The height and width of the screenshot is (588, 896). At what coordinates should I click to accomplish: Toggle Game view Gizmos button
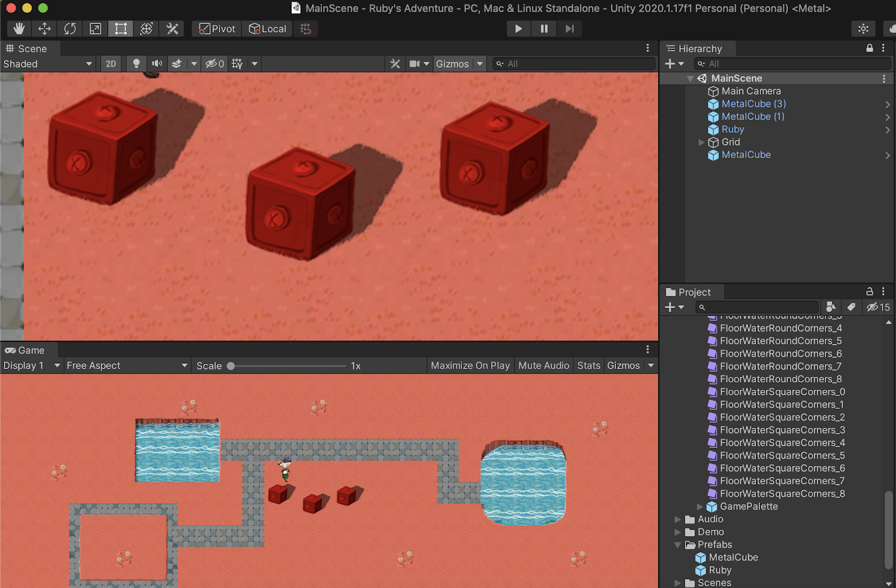[623, 366]
